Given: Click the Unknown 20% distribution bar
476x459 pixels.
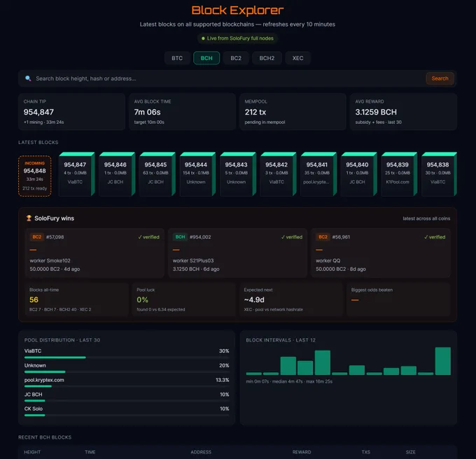Looking at the screenshot, I should tap(127, 372).
